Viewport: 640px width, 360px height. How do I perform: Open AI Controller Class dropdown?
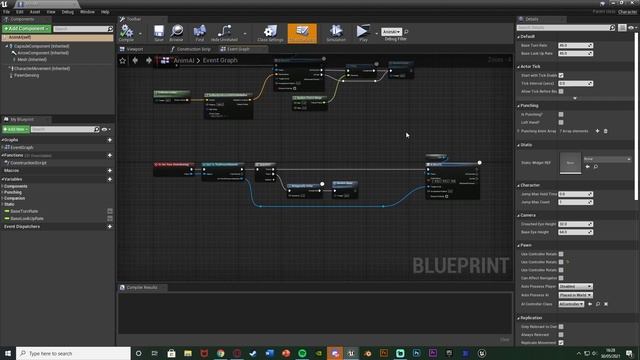(x=571, y=304)
